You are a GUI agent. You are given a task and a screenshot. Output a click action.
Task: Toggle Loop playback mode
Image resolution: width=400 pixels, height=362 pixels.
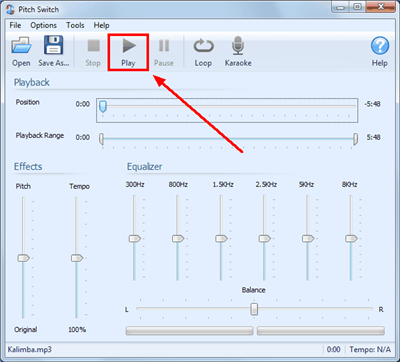(x=203, y=52)
